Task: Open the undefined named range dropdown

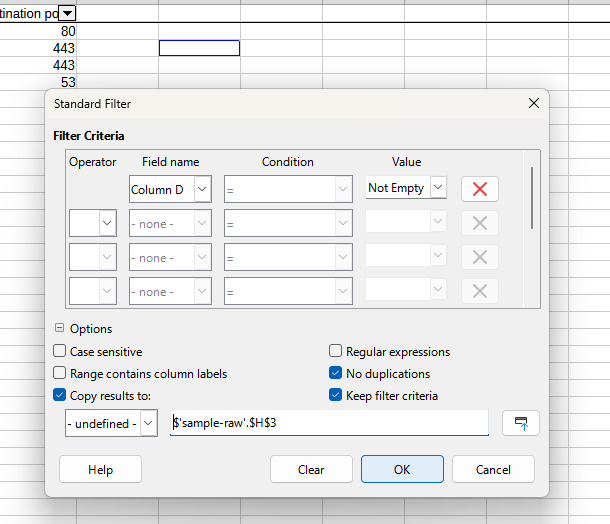Action: click(149, 424)
